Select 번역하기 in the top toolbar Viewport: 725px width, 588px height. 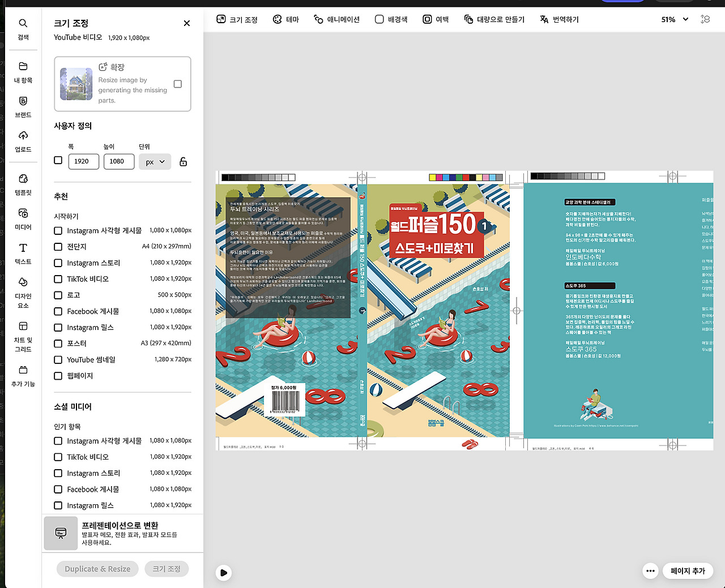pyautogui.click(x=559, y=19)
